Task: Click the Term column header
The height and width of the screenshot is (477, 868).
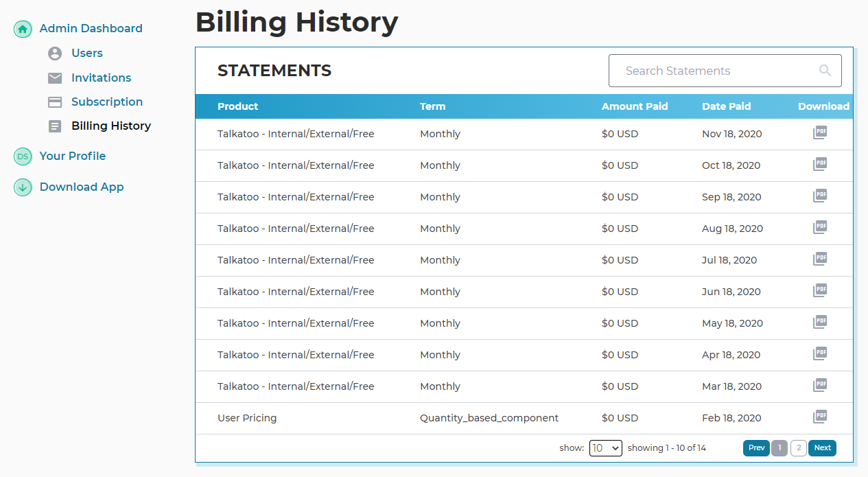Action: pyautogui.click(x=433, y=106)
